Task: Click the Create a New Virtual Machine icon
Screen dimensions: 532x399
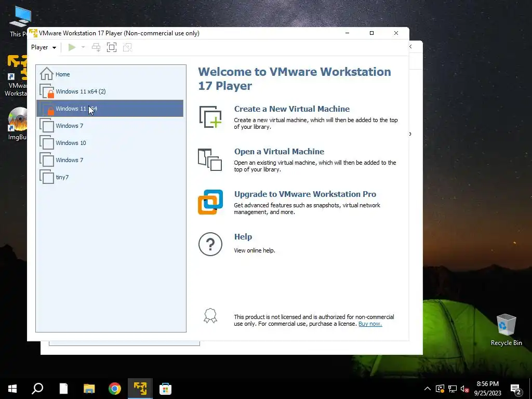Action: [210, 117]
